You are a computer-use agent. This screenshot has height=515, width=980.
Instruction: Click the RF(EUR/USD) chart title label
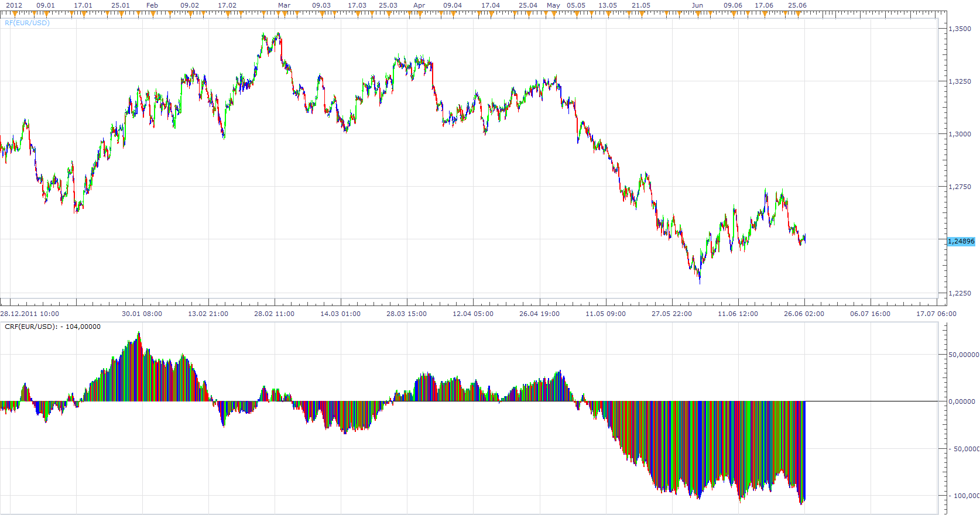[x=27, y=23]
